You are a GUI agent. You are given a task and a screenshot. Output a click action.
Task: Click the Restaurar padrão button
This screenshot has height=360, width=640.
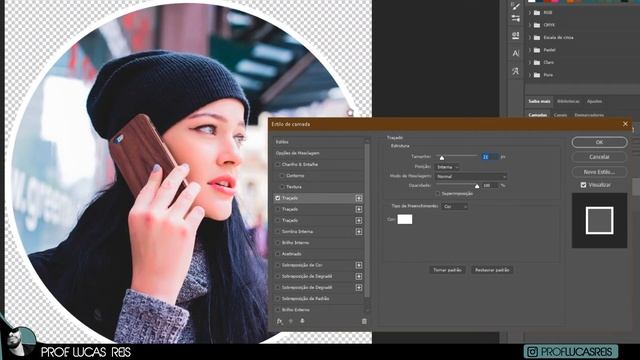[x=492, y=270]
